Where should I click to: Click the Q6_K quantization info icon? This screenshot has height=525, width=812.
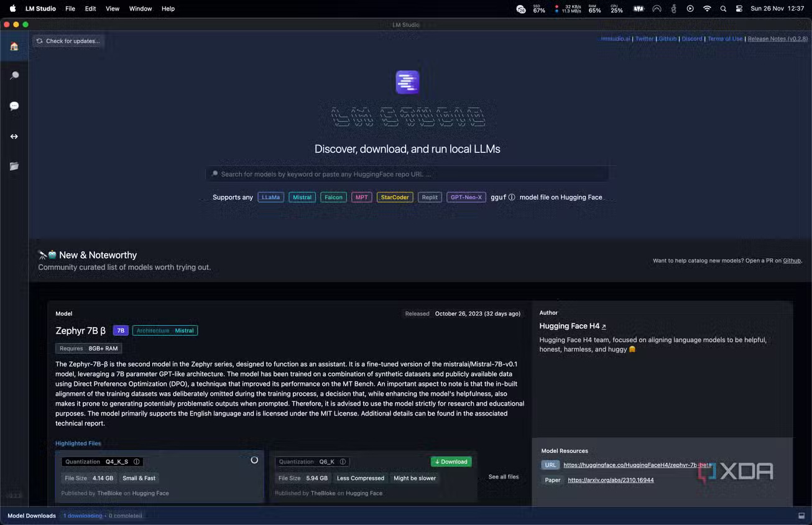point(343,462)
